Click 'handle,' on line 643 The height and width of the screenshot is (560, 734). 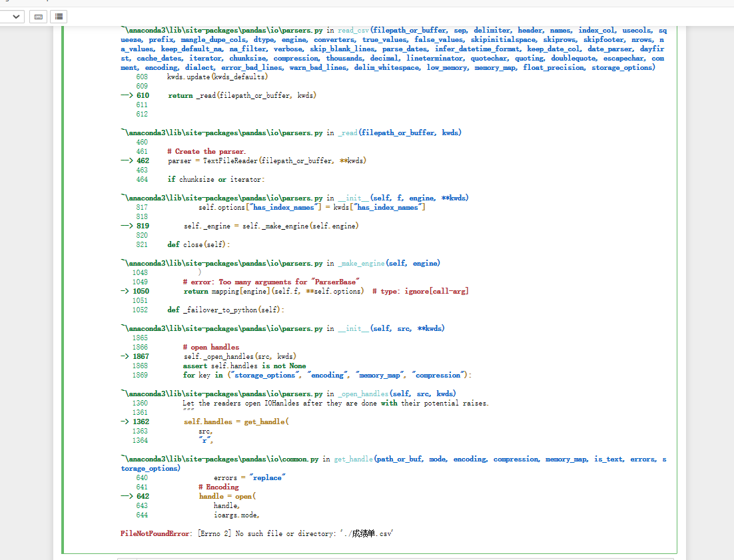point(226,505)
